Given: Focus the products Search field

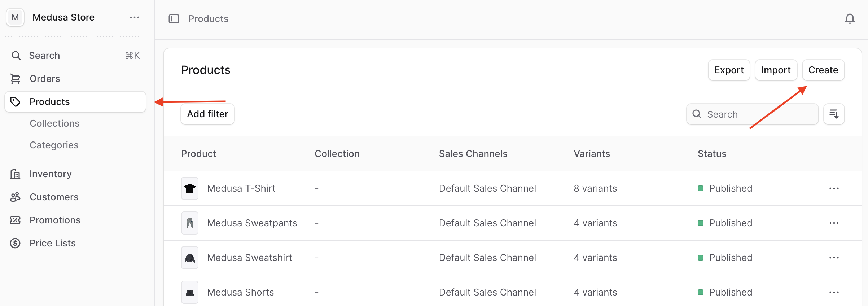Looking at the screenshot, I should [753, 114].
